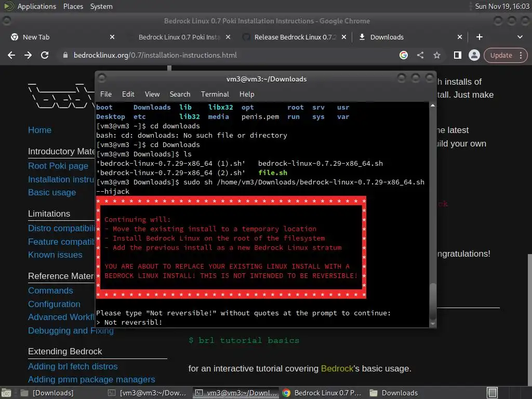Image resolution: width=532 pixels, height=399 pixels.
Task: Share this page using share icon
Action: click(x=420, y=55)
